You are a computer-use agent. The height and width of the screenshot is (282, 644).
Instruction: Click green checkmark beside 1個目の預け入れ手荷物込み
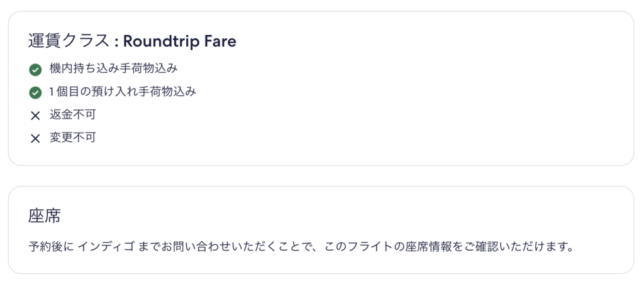pyautogui.click(x=35, y=93)
